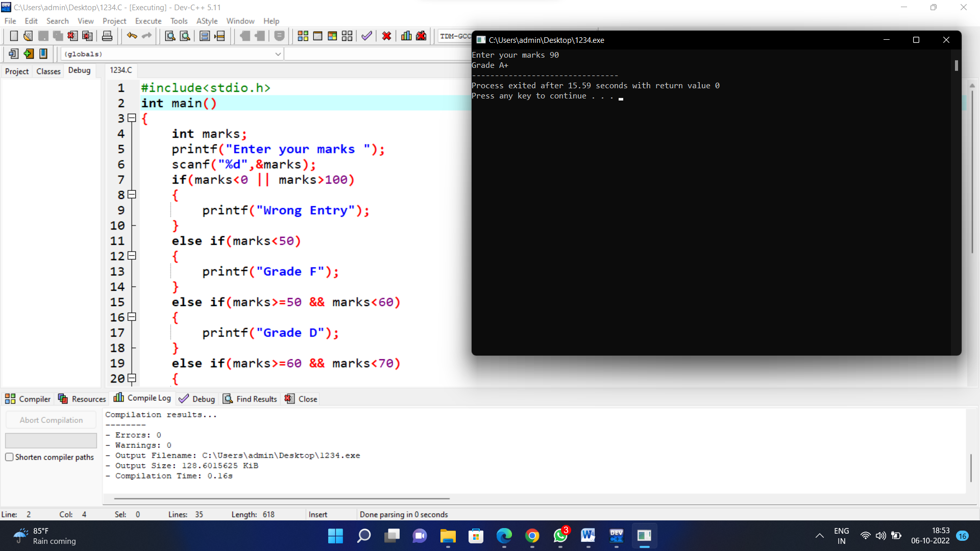The height and width of the screenshot is (551, 980).
Task: Compile the program via the checkmark icon
Action: point(366,36)
